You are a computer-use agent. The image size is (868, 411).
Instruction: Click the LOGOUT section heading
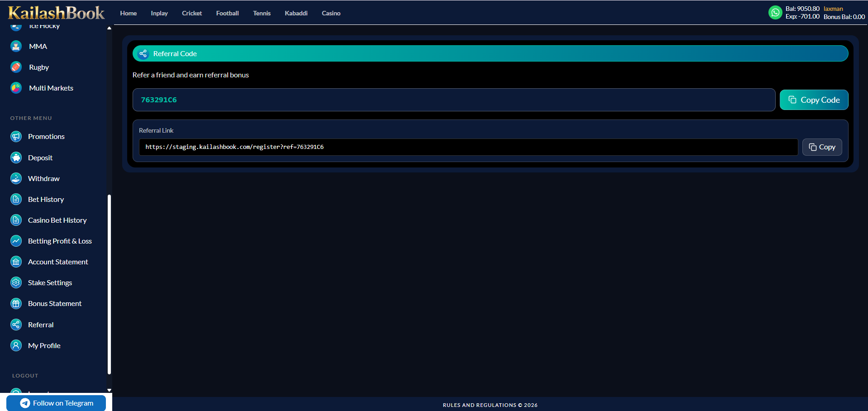[x=25, y=376]
